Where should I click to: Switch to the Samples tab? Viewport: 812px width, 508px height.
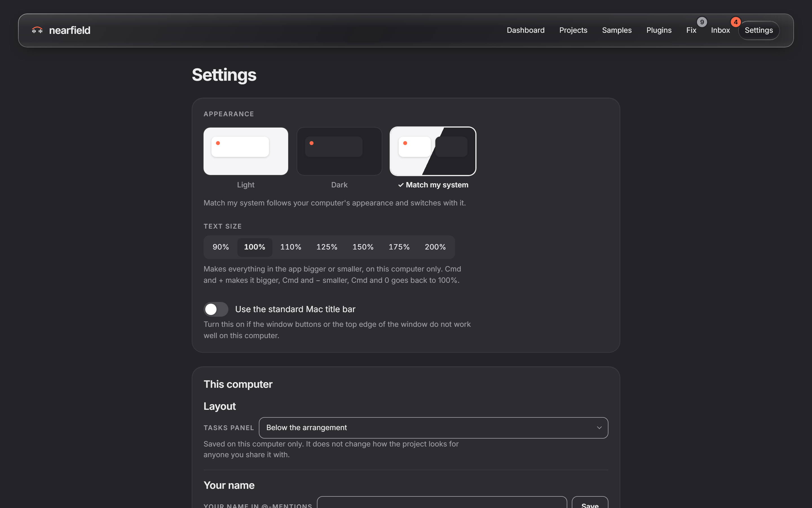click(x=617, y=30)
